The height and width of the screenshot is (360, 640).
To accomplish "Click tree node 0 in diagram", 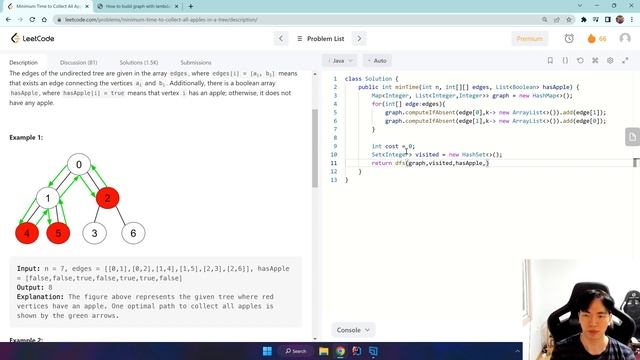I will point(79,164).
